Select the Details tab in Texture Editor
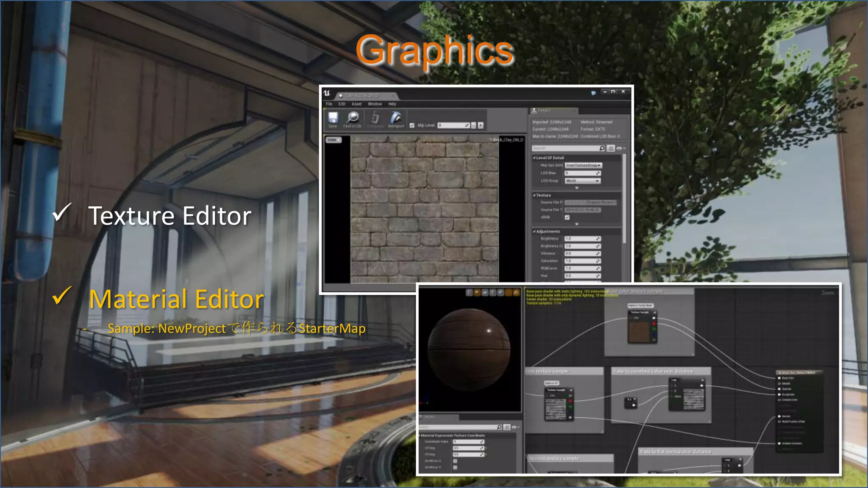868x488 pixels. click(x=554, y=111)
